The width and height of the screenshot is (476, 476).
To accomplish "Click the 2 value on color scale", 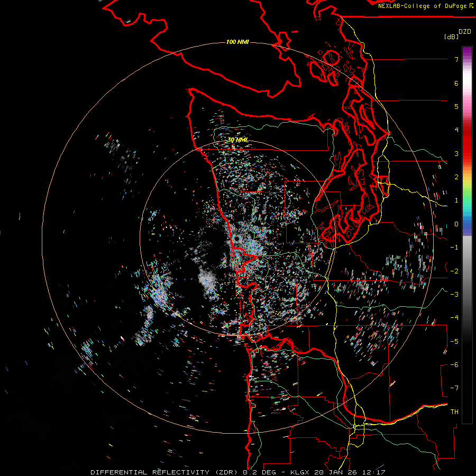I will (456, 177).
